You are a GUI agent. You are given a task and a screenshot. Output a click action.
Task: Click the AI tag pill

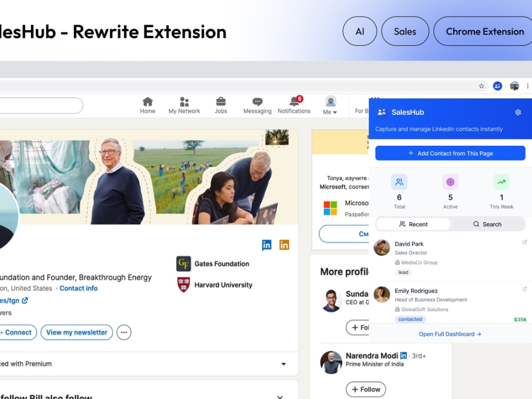point(360,31)
